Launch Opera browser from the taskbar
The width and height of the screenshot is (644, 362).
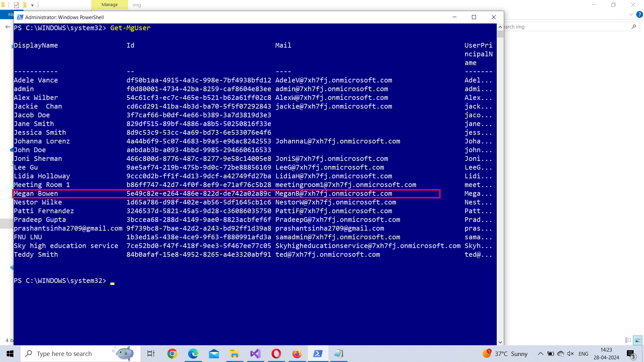pyautogui.click(x=276, y=354)
